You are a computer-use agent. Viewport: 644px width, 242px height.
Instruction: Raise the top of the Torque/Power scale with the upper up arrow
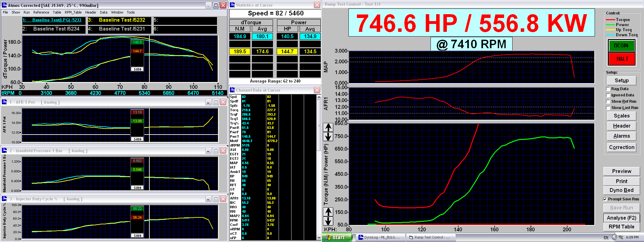coord(328,127)
